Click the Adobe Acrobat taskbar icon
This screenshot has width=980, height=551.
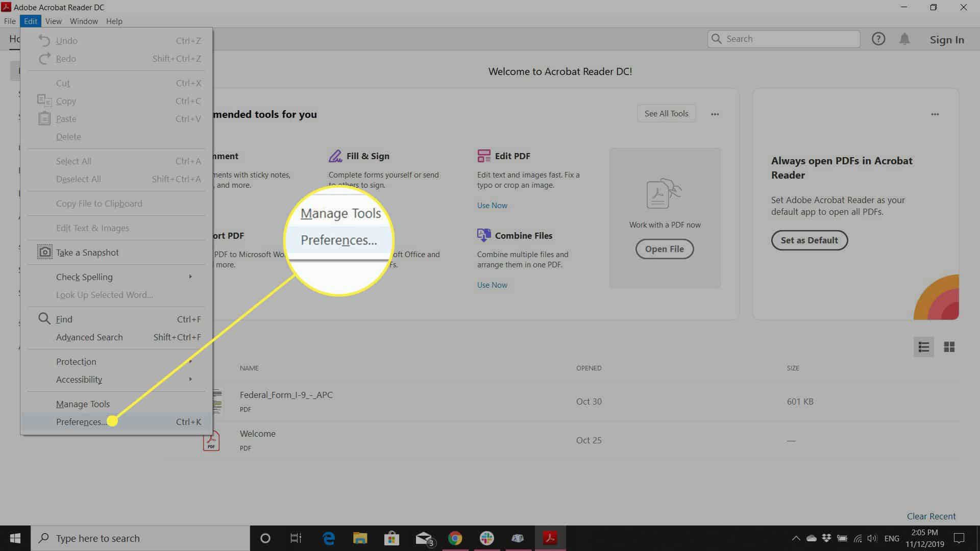click(x=550, y=538)
